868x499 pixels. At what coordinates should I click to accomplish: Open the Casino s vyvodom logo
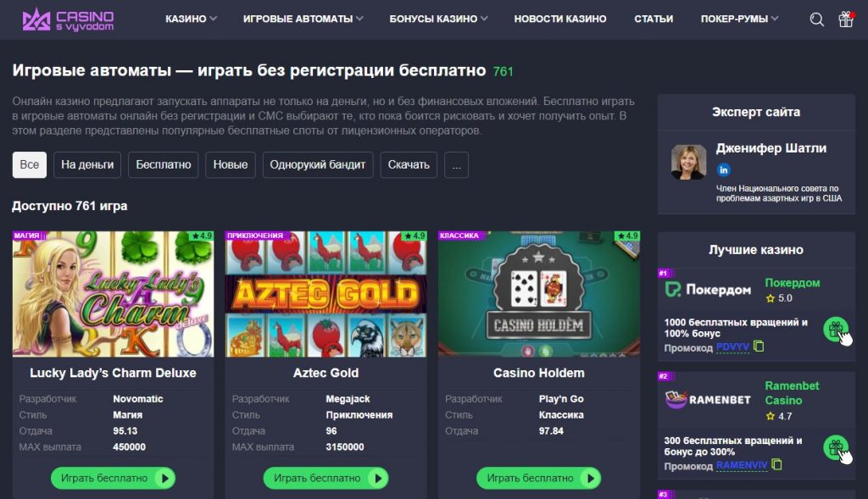[x=68, y=19]
